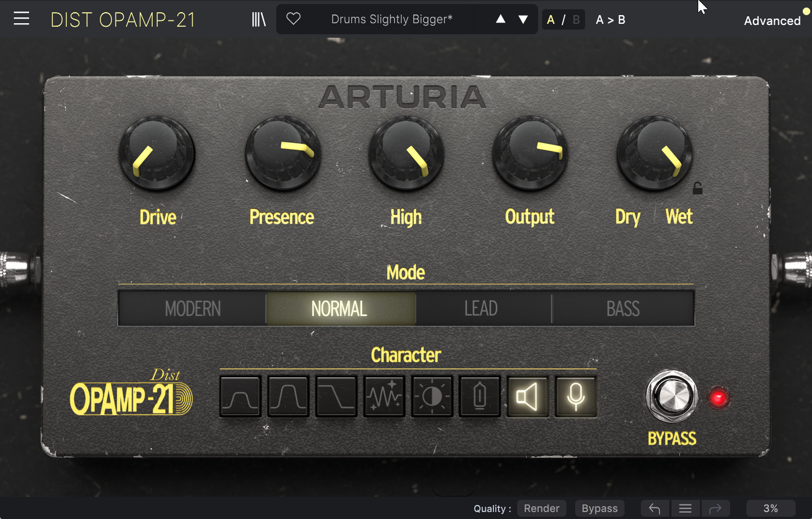The image size is (812, 519).
Task: Open the history list icon
Action: (685, 509)
